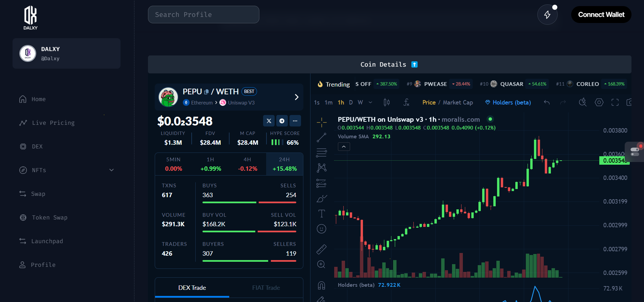Open trending token PWEASE
The height and width of the screenshot is (302, 644).
click(439, 84)
